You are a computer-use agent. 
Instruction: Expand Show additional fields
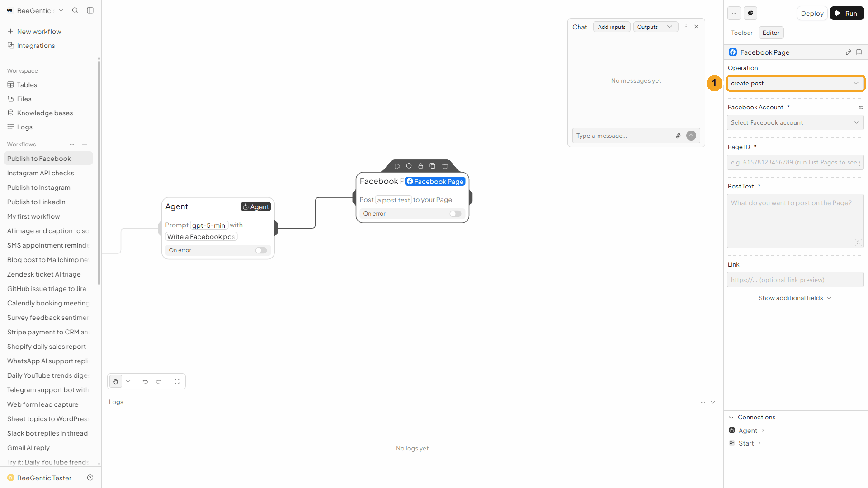tap(795, 298)
